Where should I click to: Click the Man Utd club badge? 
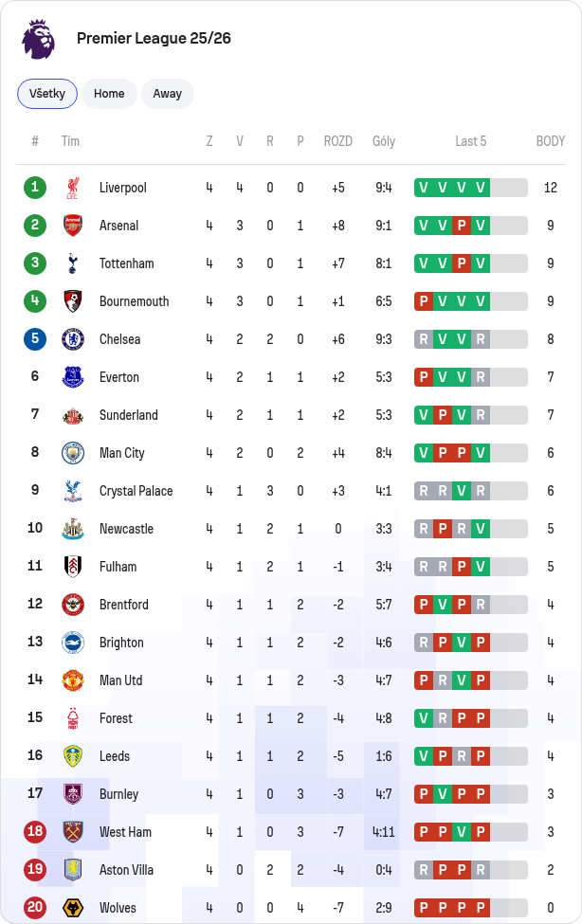(73, 680)
